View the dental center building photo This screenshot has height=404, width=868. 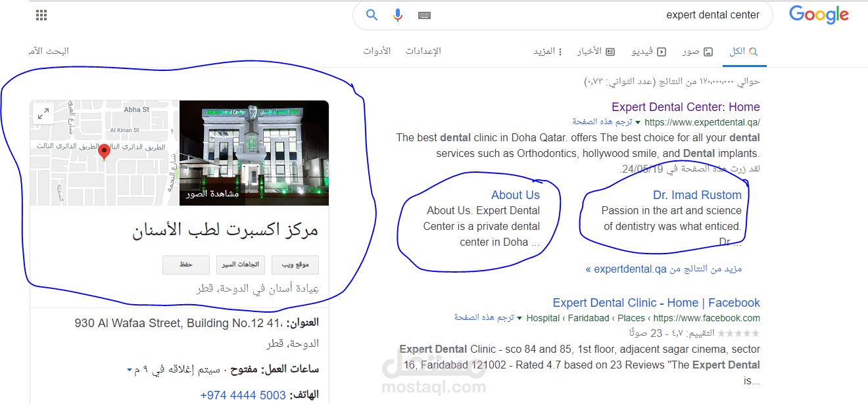tap(254, 152)
